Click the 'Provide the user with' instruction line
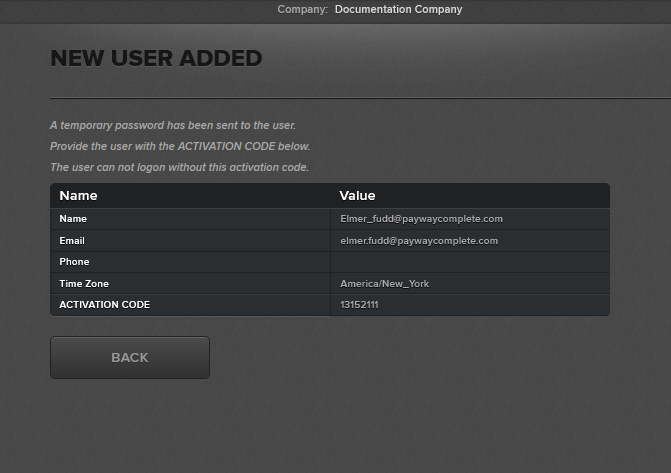 point(173,147)
